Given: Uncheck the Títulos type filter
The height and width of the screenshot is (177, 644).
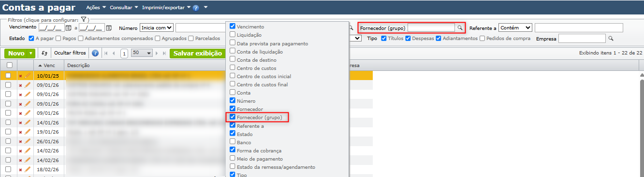Looking at the screenshot, I should (x=384, y=38).
